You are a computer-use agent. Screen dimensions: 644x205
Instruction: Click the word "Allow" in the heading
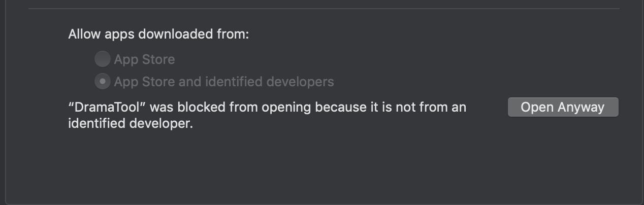(x=84, y=35)
